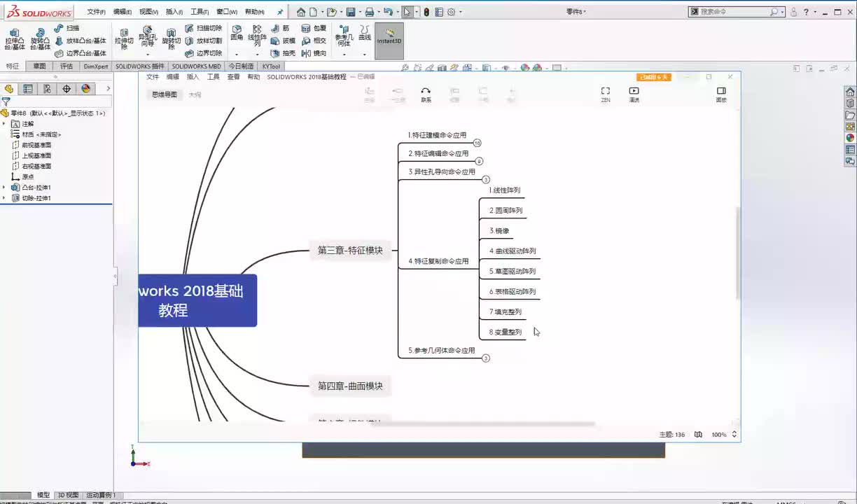857x504 pixels.
Task: Click the 已试用 6 天 trial badge
Action: (654, 77)
